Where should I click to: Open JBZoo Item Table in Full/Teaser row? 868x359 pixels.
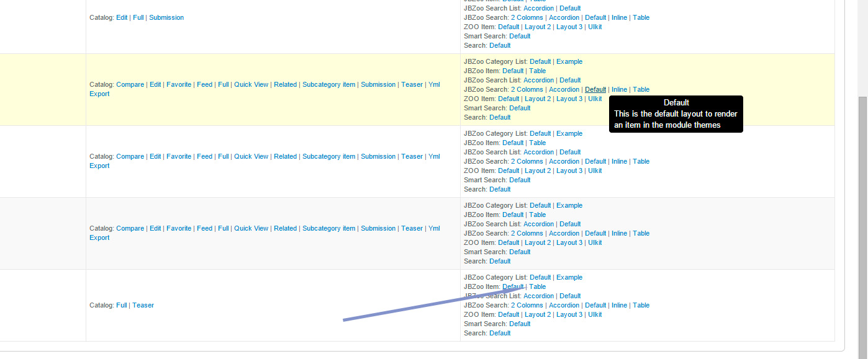pos(538,286)
